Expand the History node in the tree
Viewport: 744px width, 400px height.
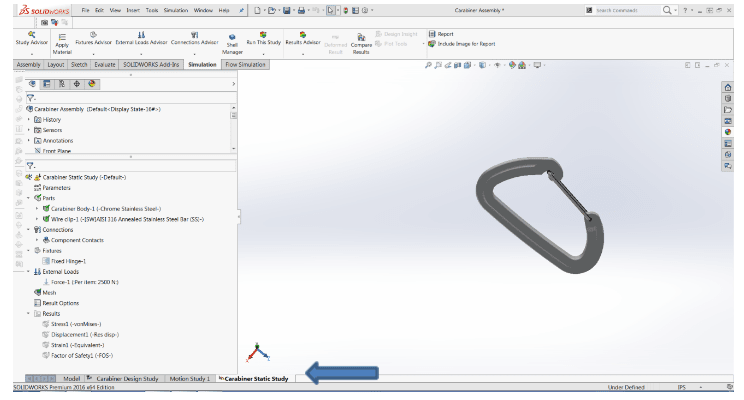(29, 119)
